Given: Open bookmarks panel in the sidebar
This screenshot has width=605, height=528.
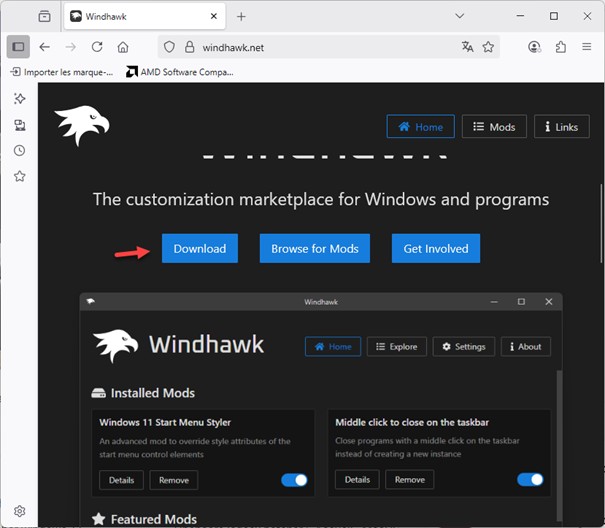Looking at the screenshot, I should click(x=19, y=177).
